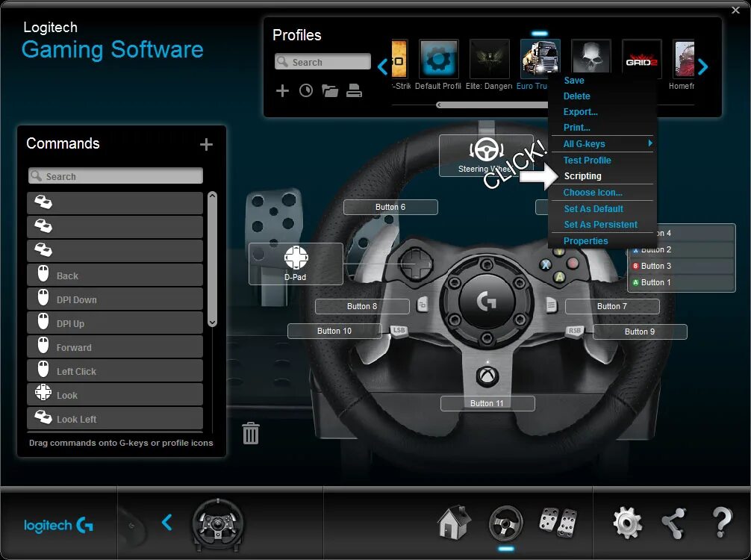Click the Logitech G logo
This screenshot has width=751, height=560.
tap(58, 526)
